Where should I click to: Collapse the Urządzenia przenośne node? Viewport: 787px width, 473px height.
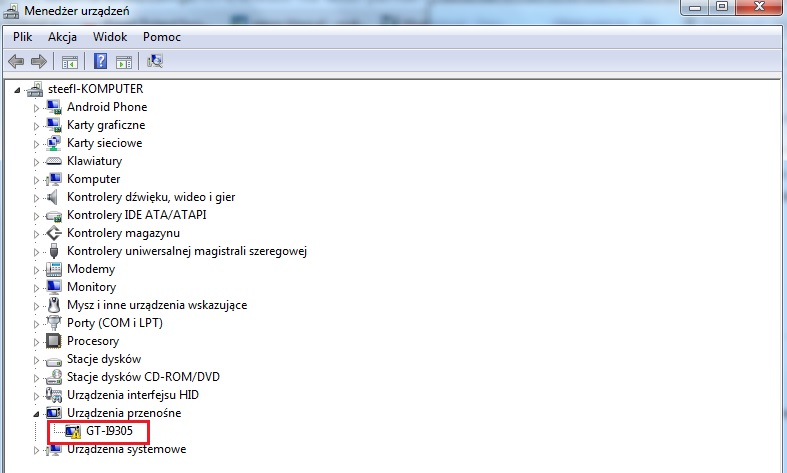pyautogui.click(x=36, y=414)
